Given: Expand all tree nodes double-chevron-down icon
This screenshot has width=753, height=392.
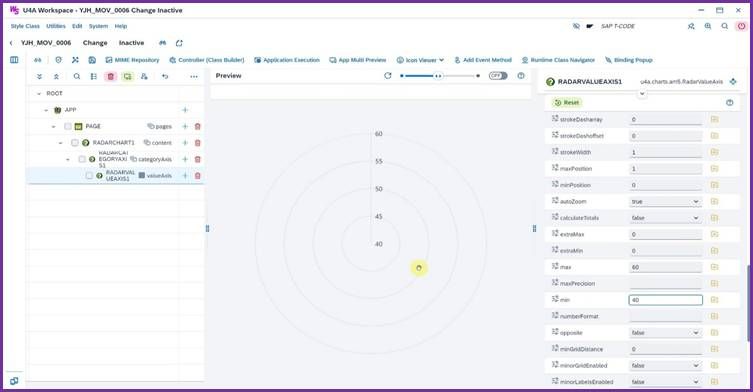Looking at the screenshot, I should [39, 76].
